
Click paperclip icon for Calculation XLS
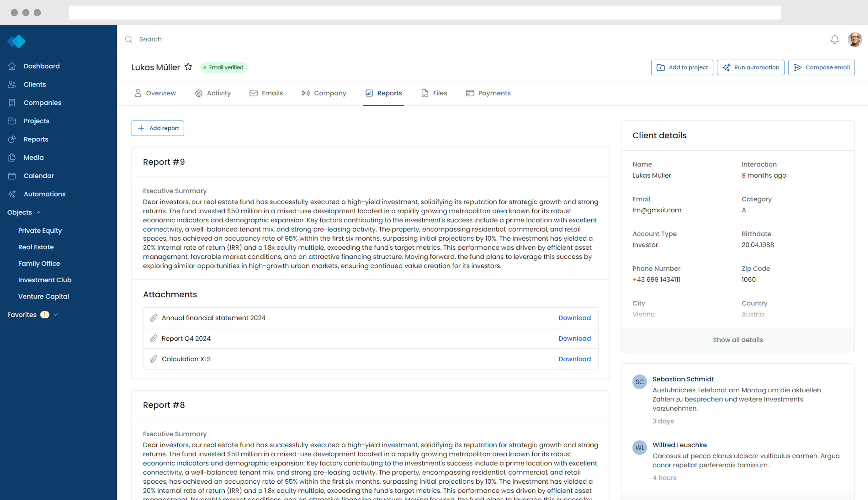[x=153, y=359]
